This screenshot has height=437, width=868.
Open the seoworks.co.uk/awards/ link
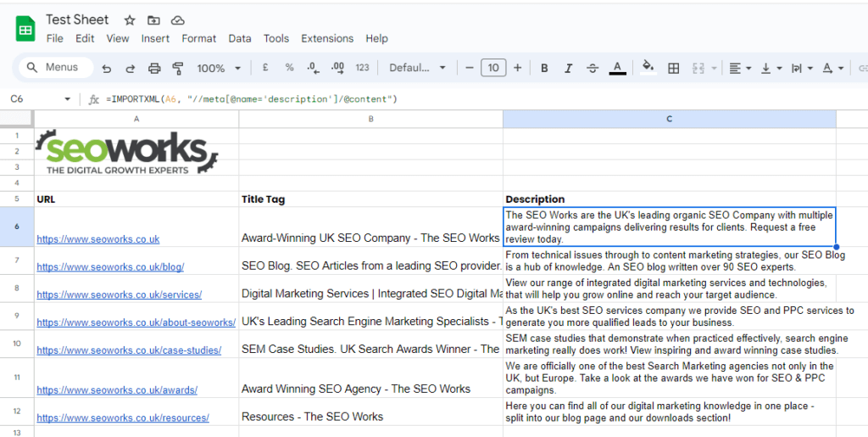click(x=117, y=390)
